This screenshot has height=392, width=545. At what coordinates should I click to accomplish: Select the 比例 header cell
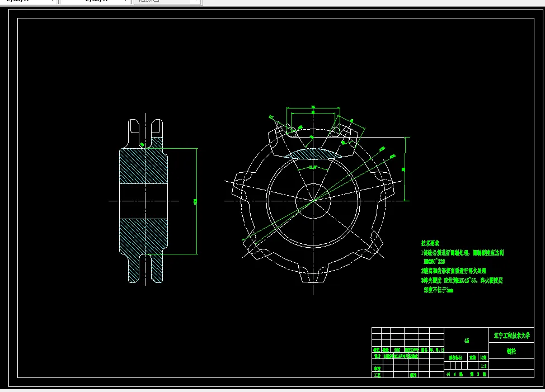pyautogui.click(x=483, y=357)
